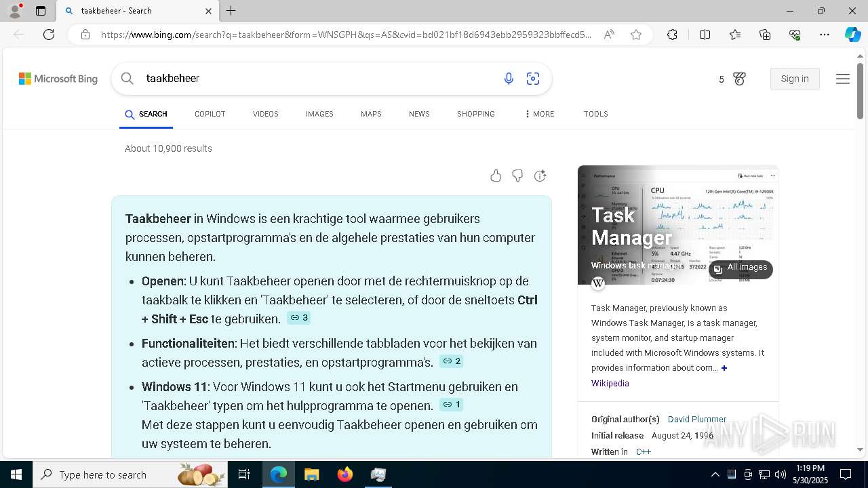Go to Microsoft Bing home logo
The image size is (868, 488).
tap(58, 79)
